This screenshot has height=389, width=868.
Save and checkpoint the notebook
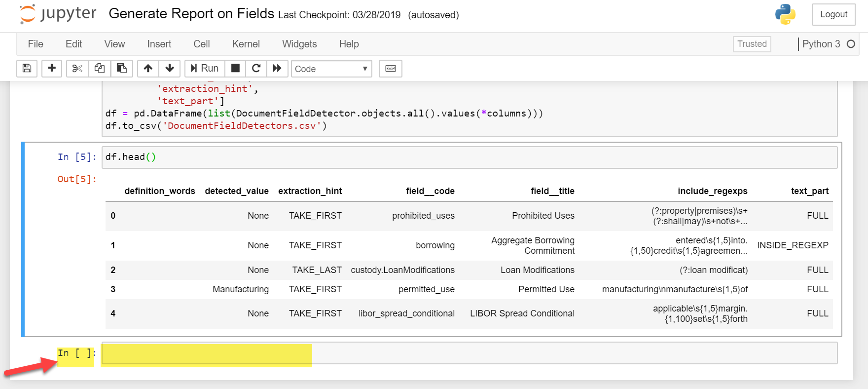tap(27, 68)
